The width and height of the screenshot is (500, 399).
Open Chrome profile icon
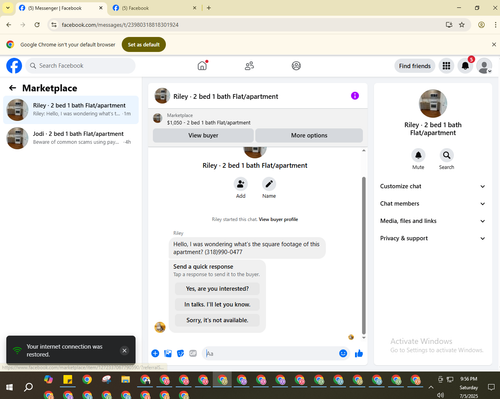tap(481, 25)
